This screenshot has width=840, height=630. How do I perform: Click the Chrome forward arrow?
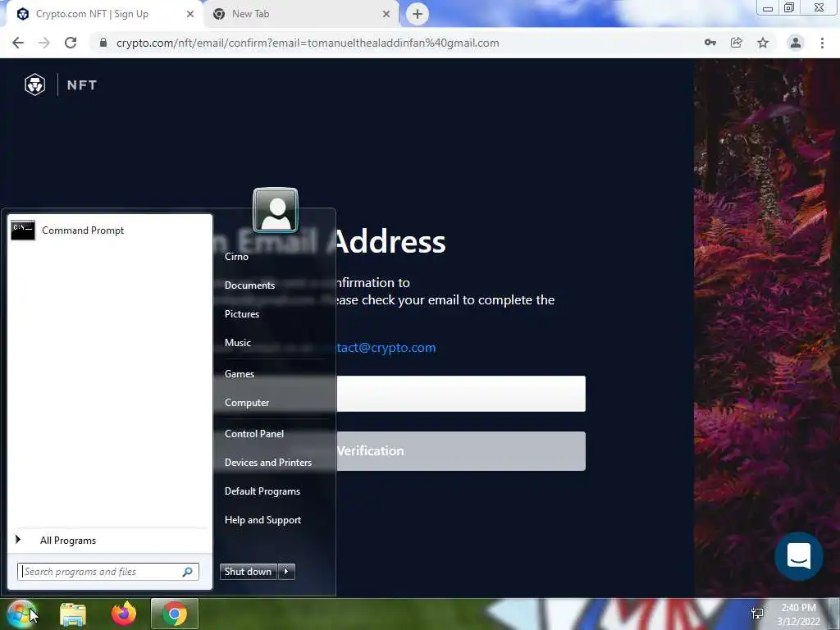tap(44, 43)
